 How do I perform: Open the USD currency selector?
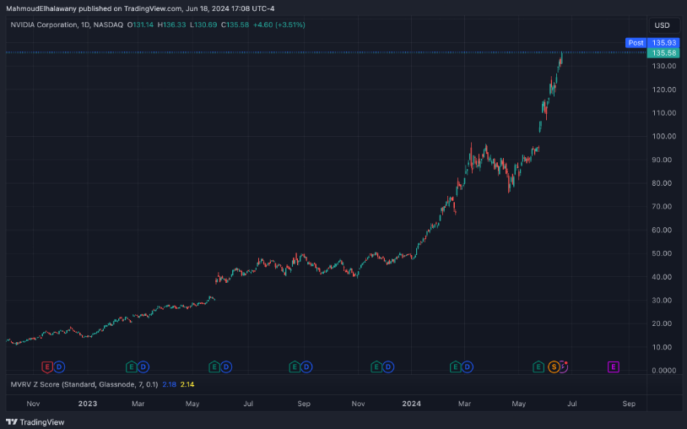pyautogui.click(x=661, y=25)
